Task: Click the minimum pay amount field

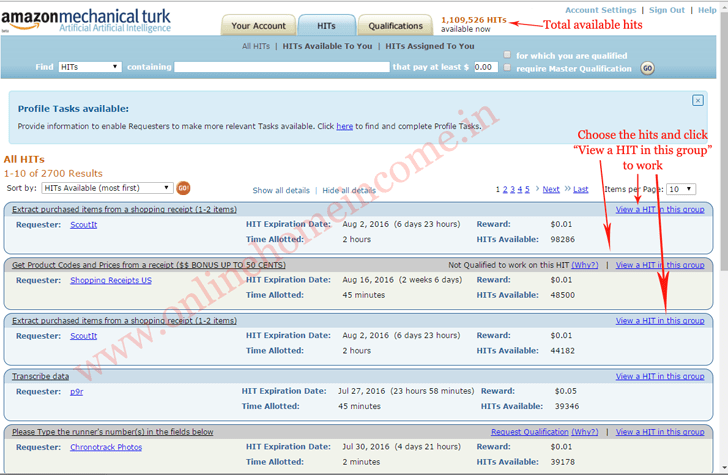Action: (486, 67)
